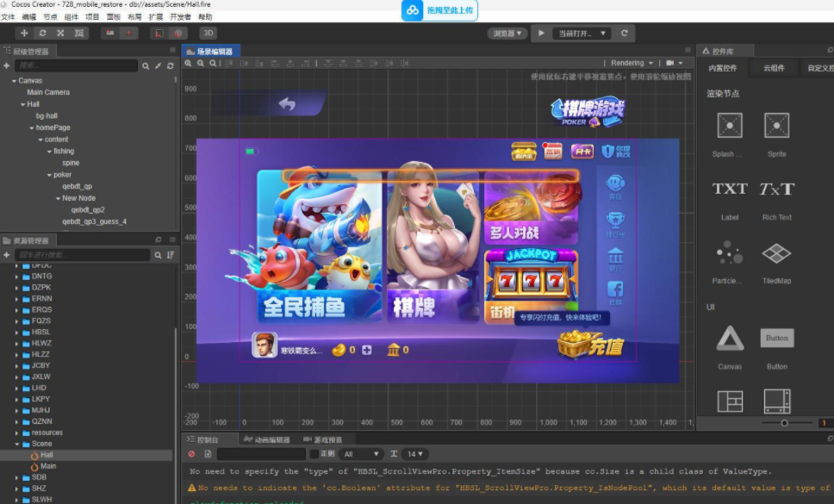Select the Particle widget icon

coord(729,254)
